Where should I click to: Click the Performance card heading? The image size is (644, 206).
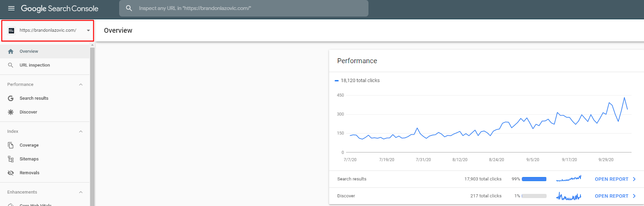click(357, 61)
